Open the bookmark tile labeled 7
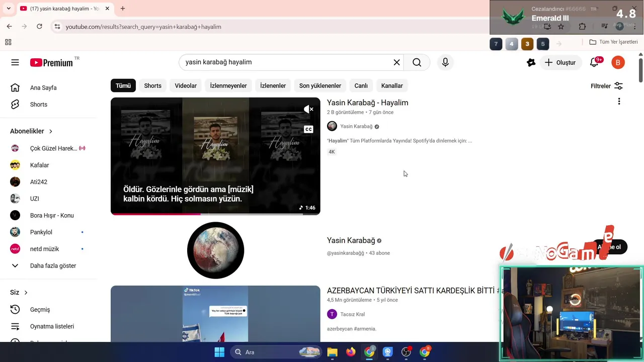Image resolution: width=644 pixels, height=362 pixels. (496, 44)
